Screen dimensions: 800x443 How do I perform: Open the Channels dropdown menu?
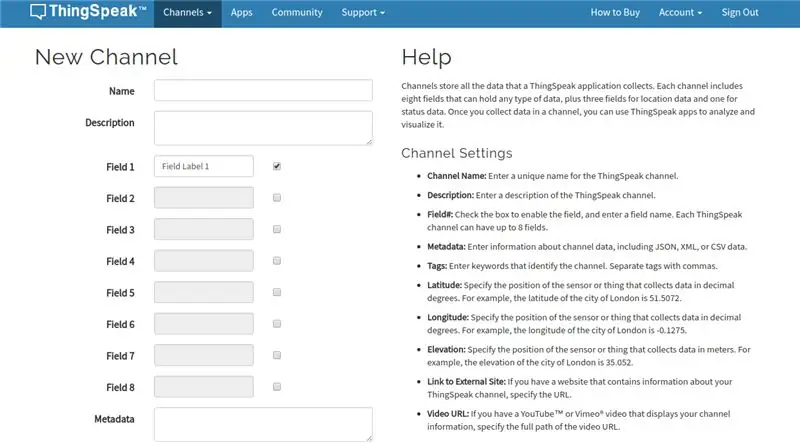pyautogui.click(x=187, y=12)
